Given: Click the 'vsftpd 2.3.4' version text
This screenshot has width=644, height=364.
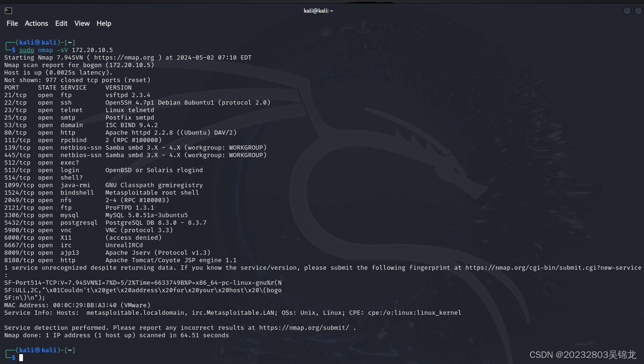Looking at the screenshot, I should (128, 95).
